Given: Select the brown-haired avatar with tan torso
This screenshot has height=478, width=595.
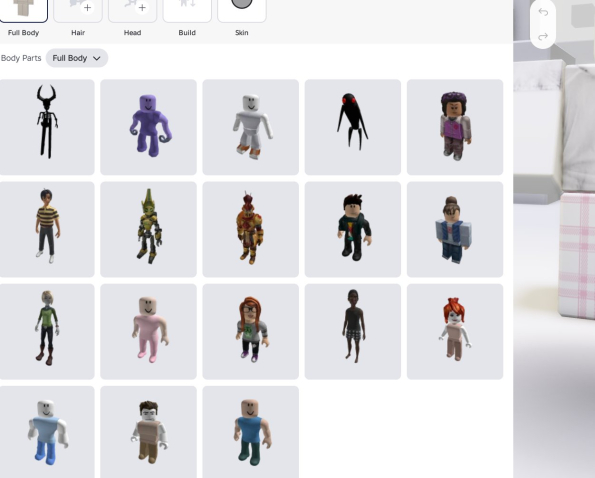Looking at the screenshot, I should [148, 432].
